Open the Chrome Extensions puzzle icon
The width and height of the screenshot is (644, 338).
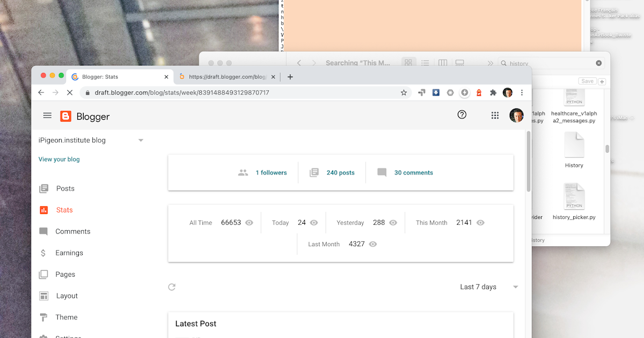(x=493, y=93)
